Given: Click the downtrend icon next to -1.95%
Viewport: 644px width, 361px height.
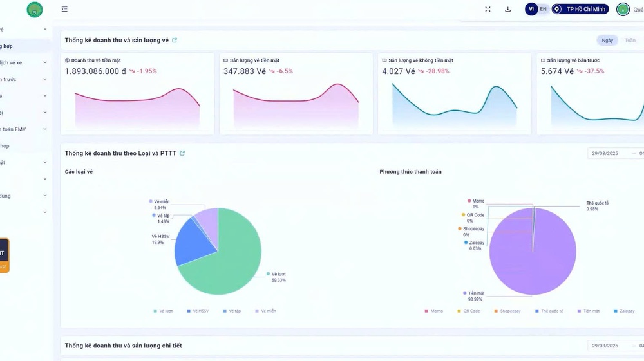Looking at the screenshot, I should (x=132, y=71).
